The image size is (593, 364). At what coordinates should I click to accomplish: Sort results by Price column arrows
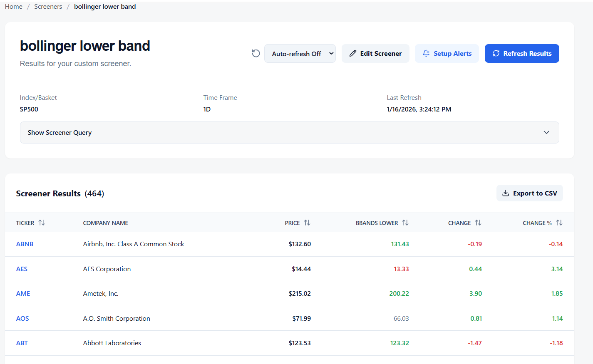pos(307,223)
